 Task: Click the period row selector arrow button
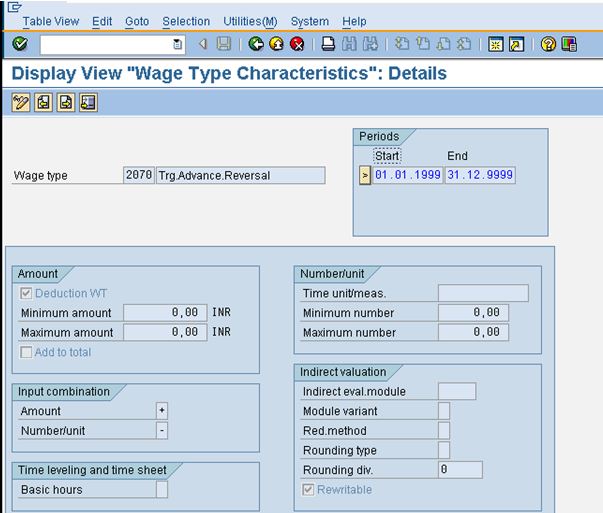pos(365,175)
